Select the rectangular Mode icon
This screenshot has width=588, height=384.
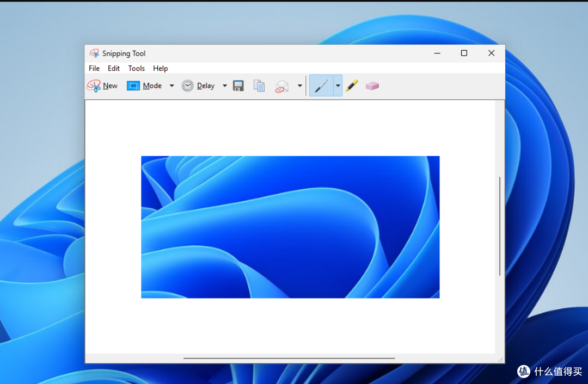(133, 86)
